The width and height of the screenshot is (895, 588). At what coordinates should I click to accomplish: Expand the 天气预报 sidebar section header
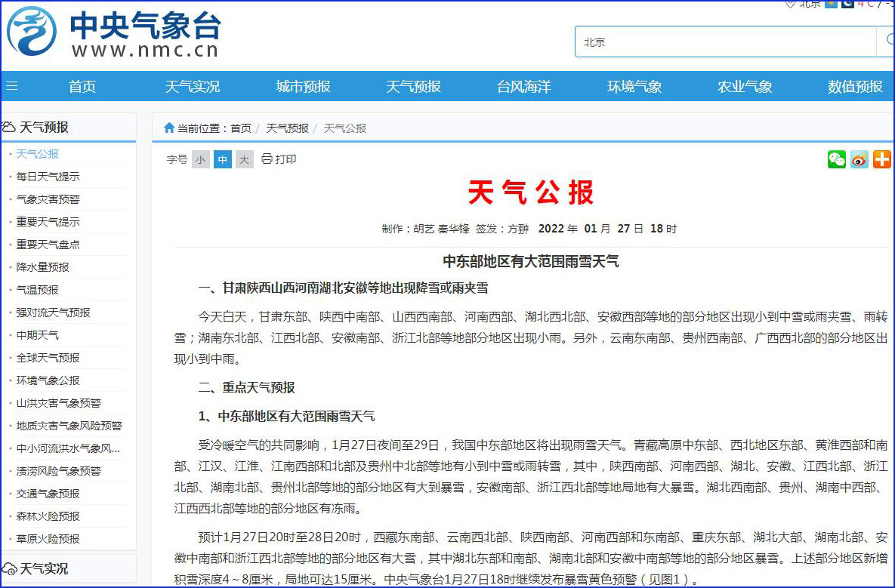(44, 127)
